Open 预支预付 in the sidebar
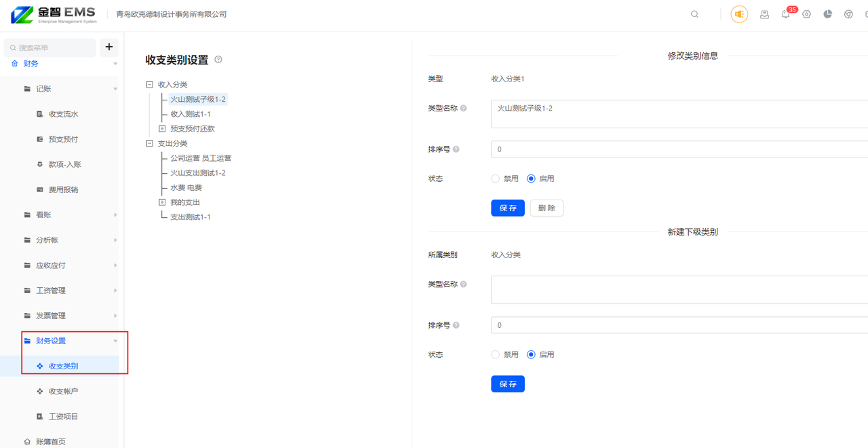This screenshot has width=868, height=448. [x=62, y=139]
